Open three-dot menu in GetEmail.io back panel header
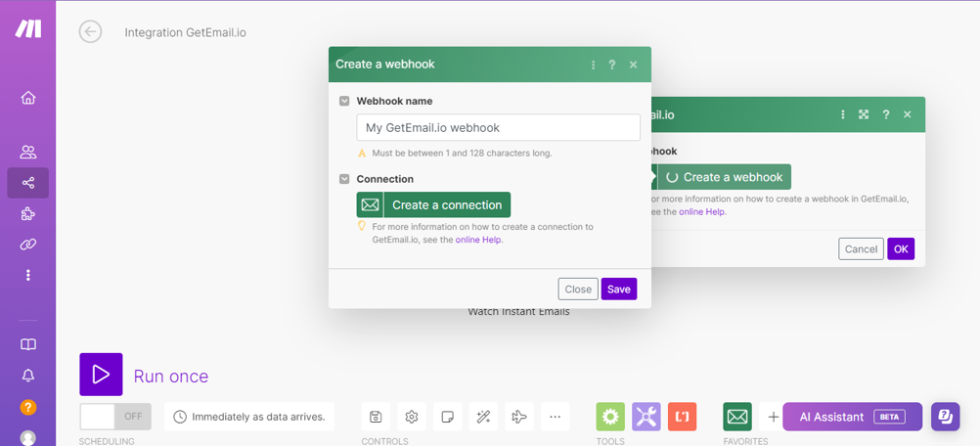The image size is (980, 446). pos(842,114)
